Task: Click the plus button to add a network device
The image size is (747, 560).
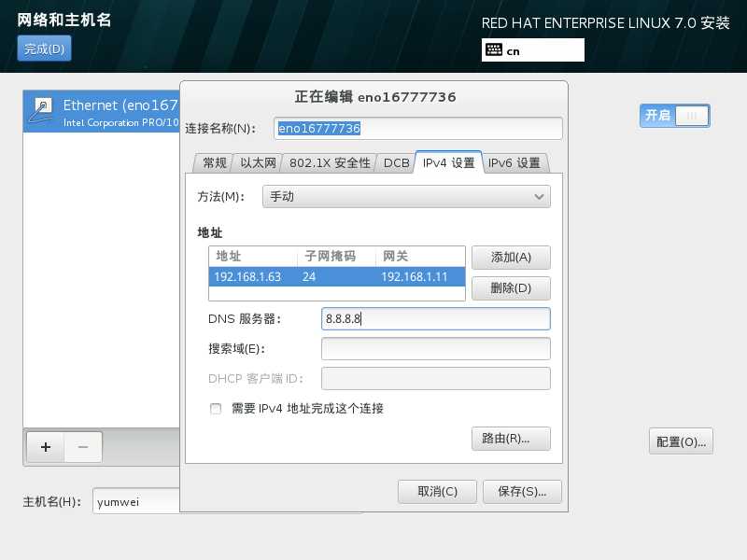Action: 46,447
